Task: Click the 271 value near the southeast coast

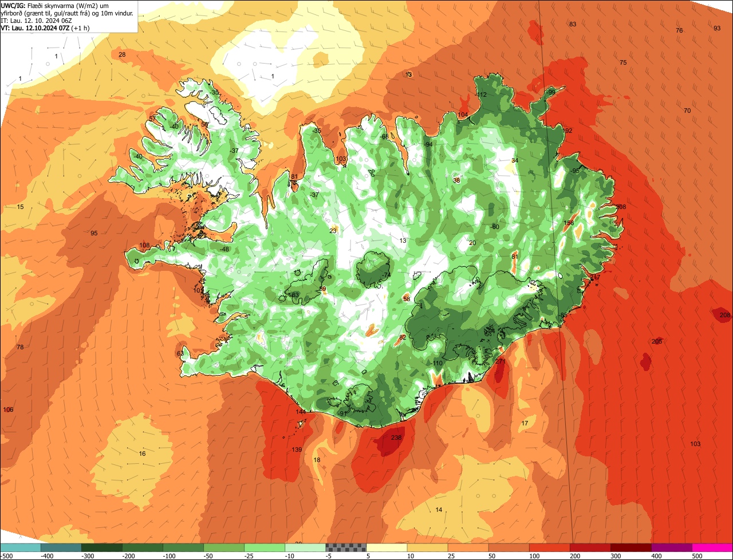Action: click(501, 361)
